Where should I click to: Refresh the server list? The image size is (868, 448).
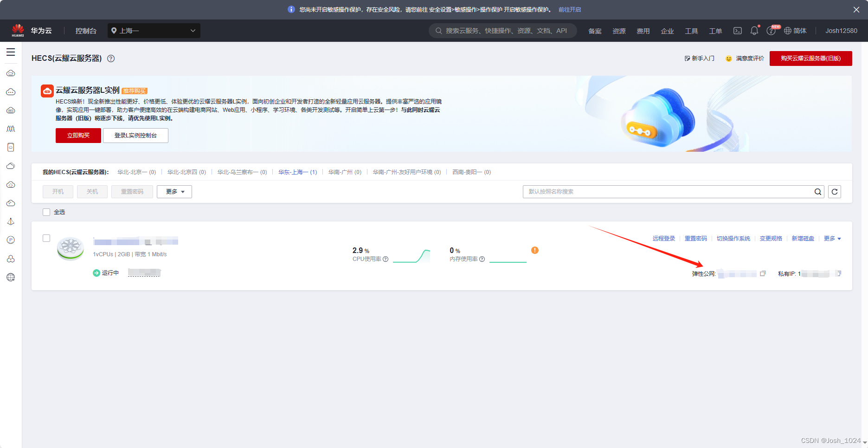click(835, 192)
